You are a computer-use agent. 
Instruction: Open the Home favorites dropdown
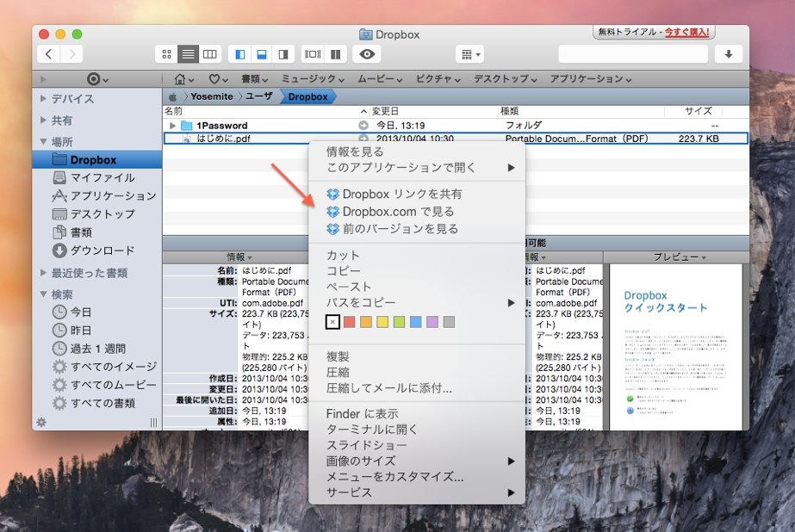(183, 79)
